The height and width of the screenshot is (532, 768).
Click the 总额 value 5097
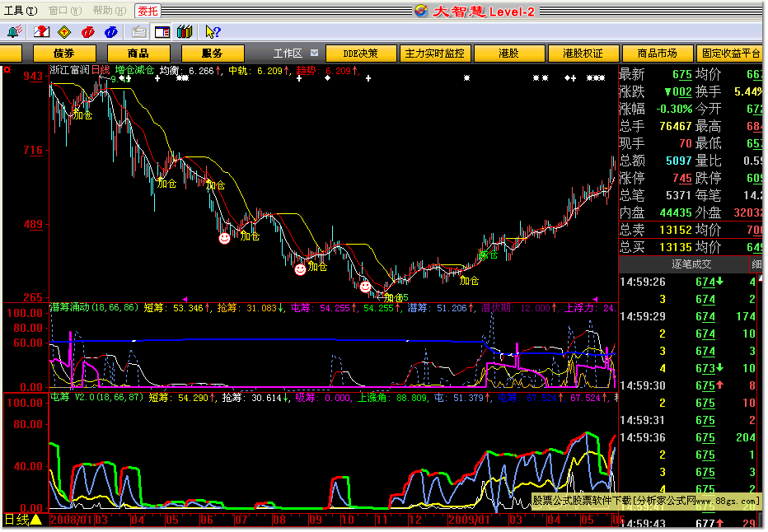[679, 161]
